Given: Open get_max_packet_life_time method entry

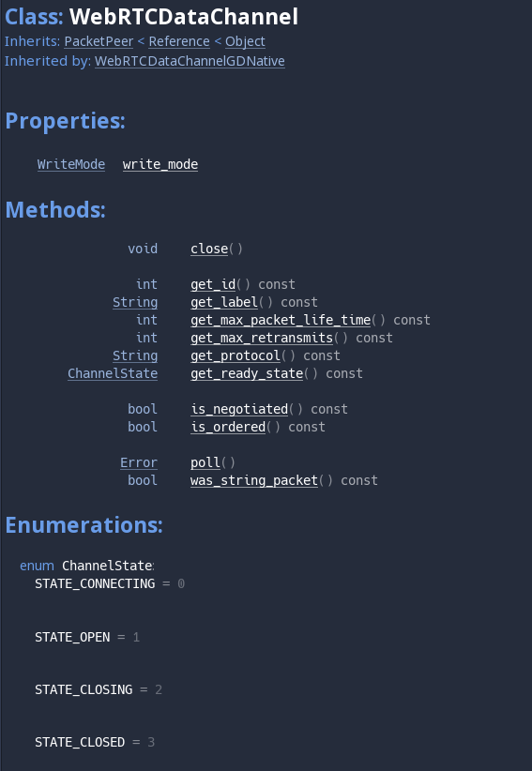Looking at the screenshot, I should (281, 320).
